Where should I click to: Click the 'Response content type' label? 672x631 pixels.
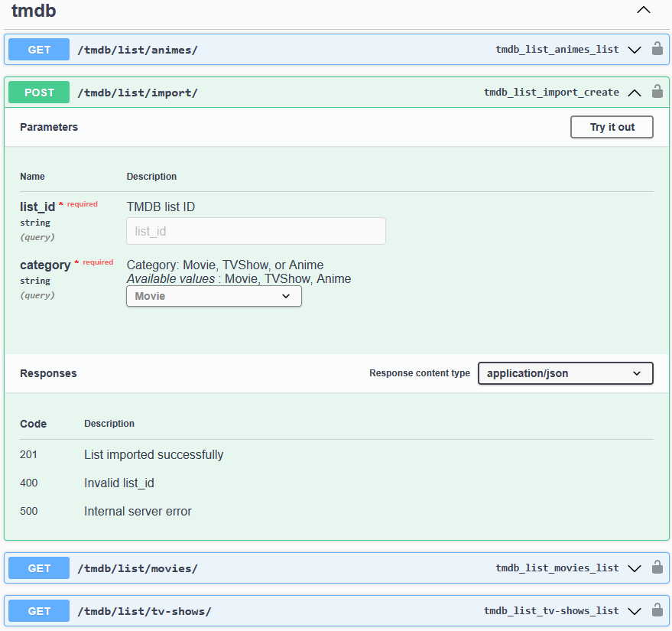[x=420, y=373]
